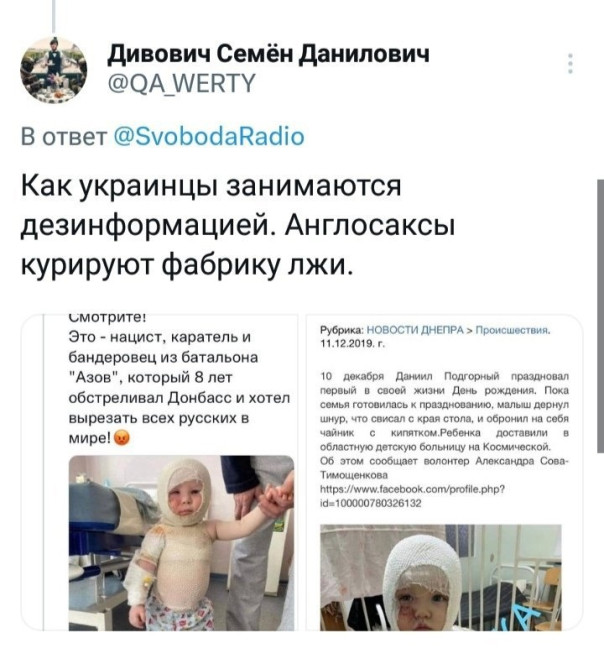Click the НОВОСТИ ДНЕПРА rubric link

tap(415, 330)
